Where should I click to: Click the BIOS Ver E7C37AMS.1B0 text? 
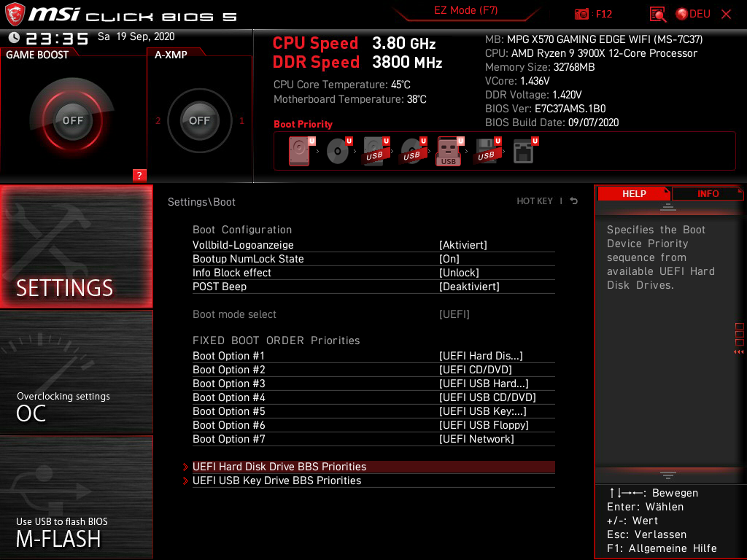pos(545,109)
